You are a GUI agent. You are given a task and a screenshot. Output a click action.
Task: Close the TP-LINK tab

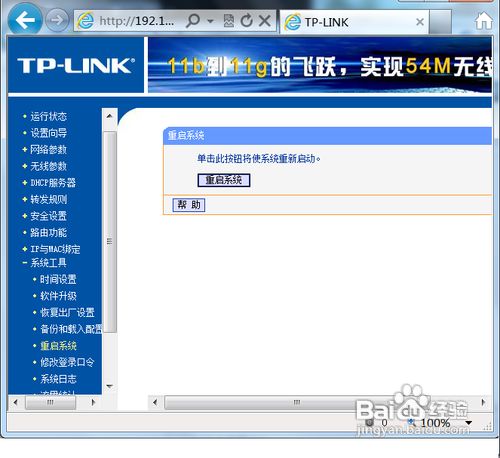coord(420,22)
